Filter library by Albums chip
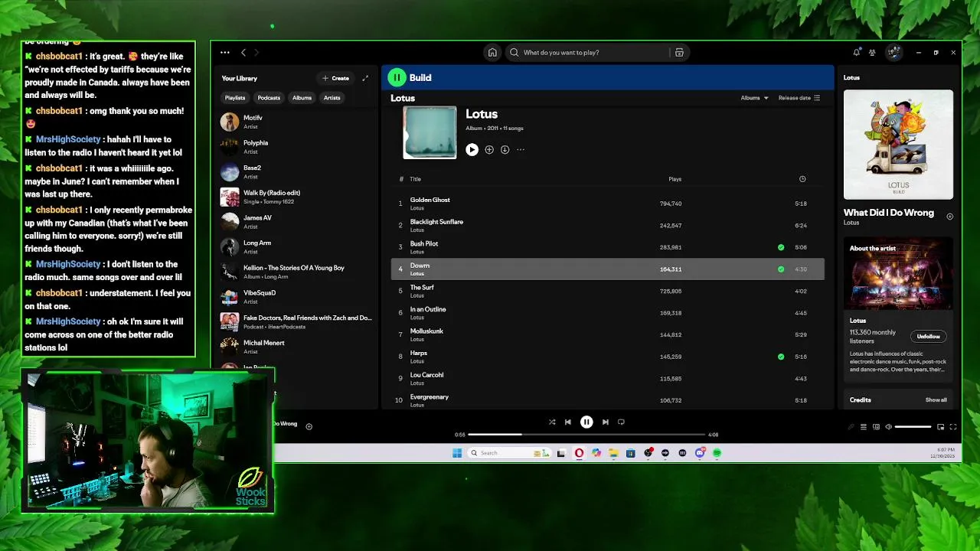 (x=302, y=98)
